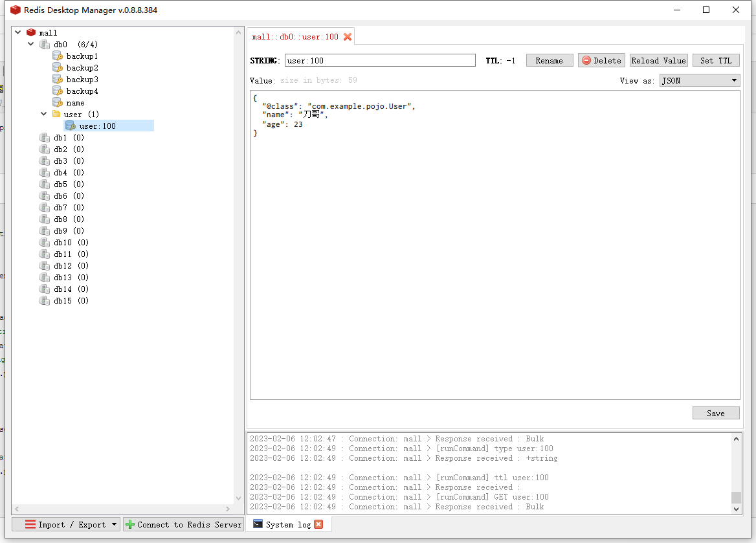Click the db13 database icon
The image size is (756, 543).
point(45,277)
